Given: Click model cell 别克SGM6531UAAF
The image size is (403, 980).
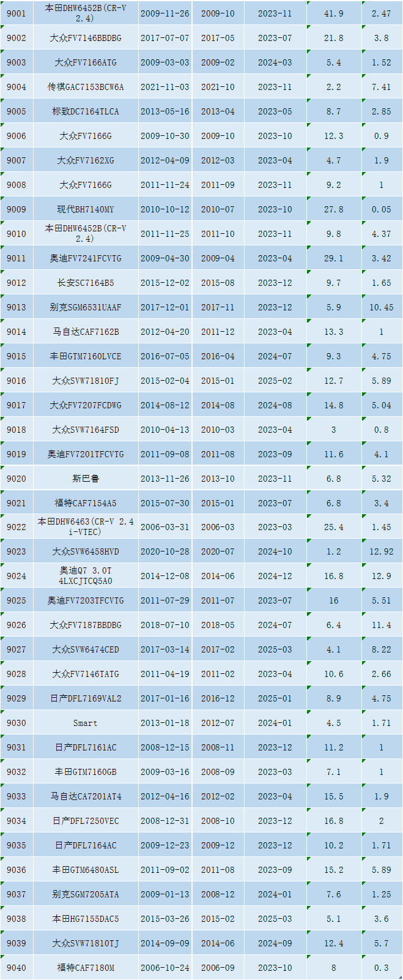Looking at the screenshot, I should 86,307.
